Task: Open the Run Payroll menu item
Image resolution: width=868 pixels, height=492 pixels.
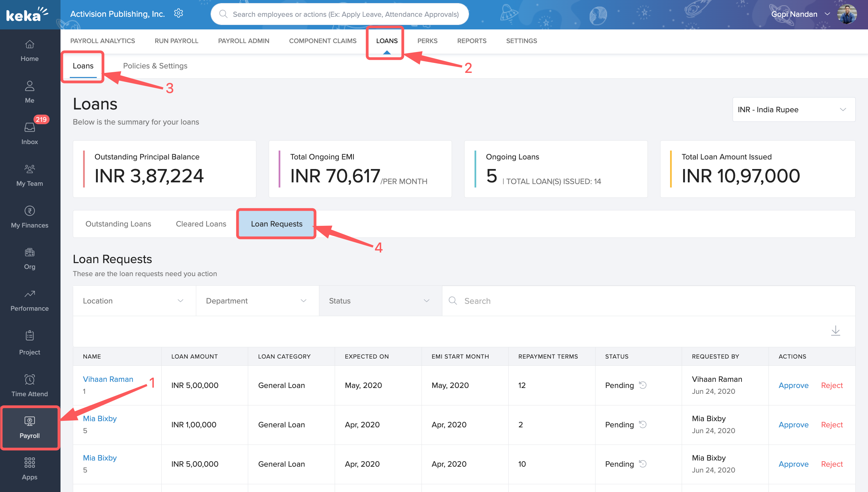Action: [x=176, y=41]
